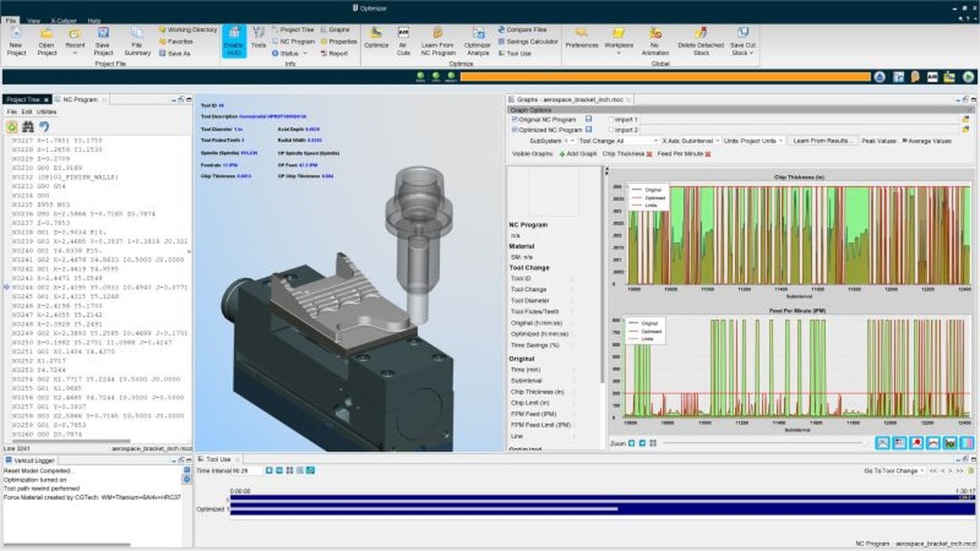This screenshot has height=551, width=980.
Task: Open the Tool Change All dropdown
Action: pos(618,141)
